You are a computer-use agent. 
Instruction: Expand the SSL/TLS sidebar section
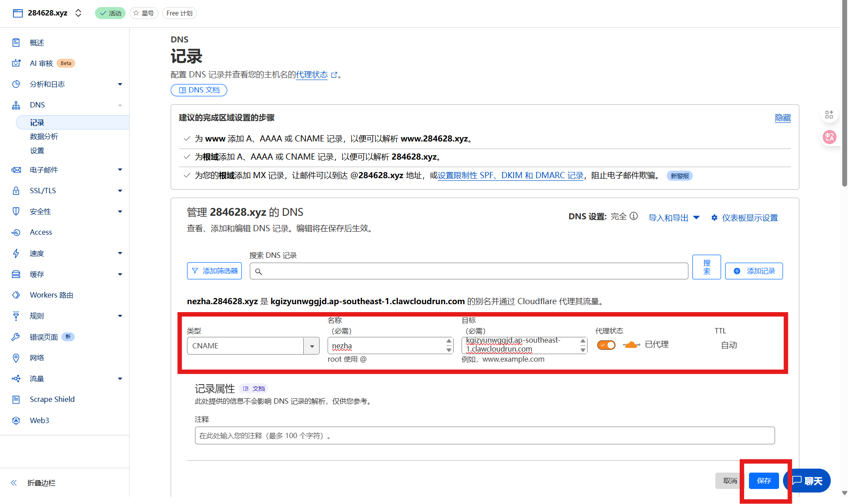[120, 191]
